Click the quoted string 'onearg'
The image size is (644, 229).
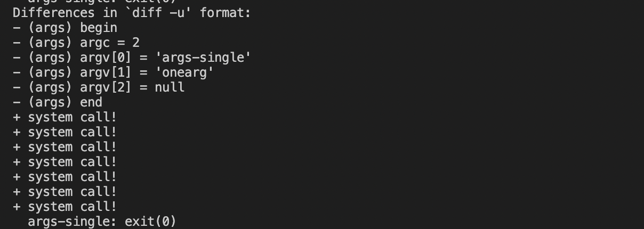pos(184,72)
